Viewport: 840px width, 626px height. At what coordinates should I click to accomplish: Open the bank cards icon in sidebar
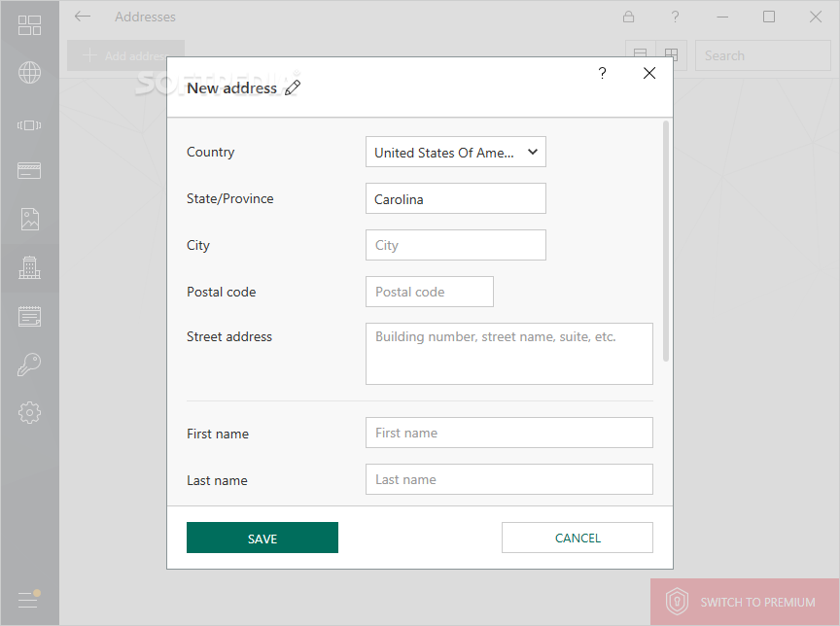click(x=29, y=171)
